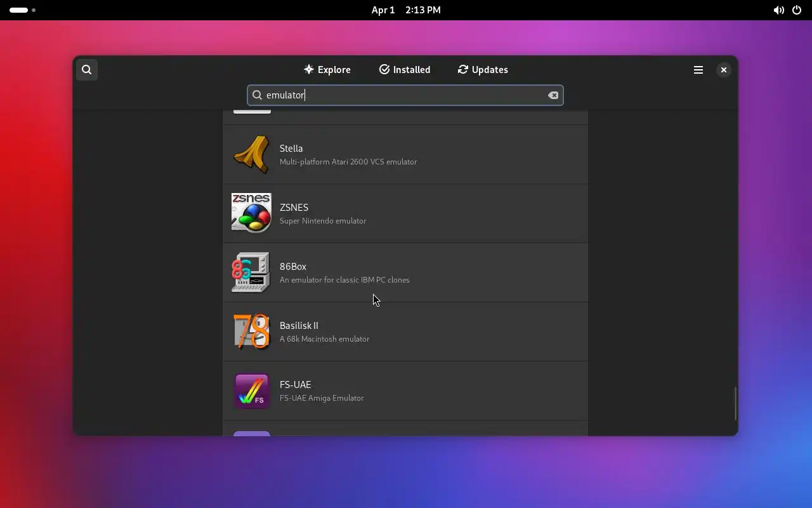Open the Activities overview indicator
Viewport: 812px width, 508px height.
pyautogui.click(x=22, y=10)
